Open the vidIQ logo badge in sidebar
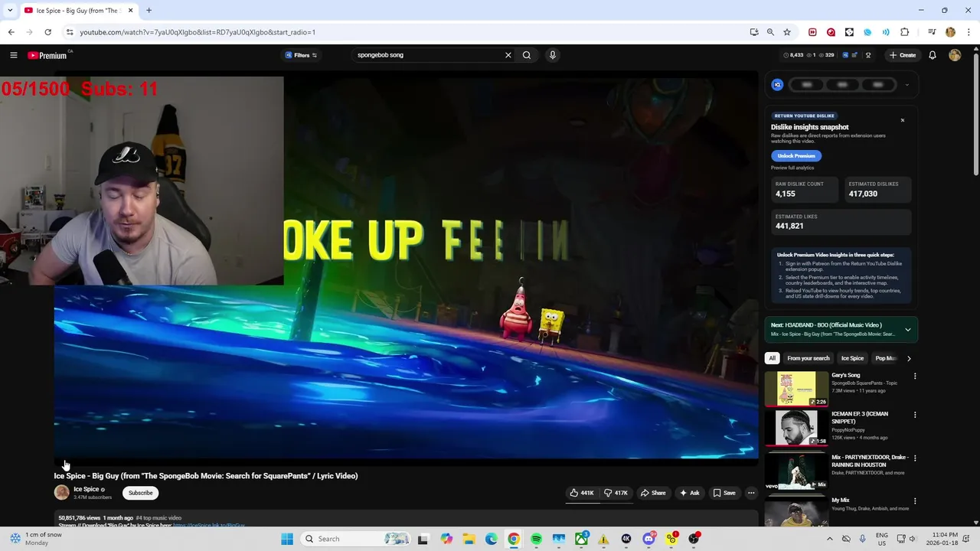This screenshot has width=980, height=551. (x=777, y=85)
